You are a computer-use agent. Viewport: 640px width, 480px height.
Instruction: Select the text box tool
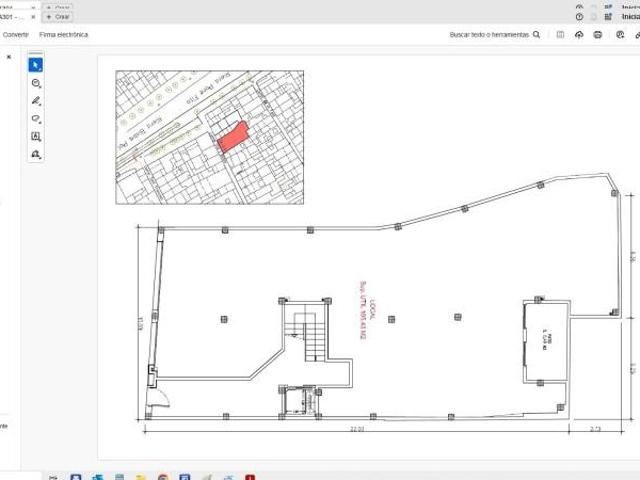(36, 137)
